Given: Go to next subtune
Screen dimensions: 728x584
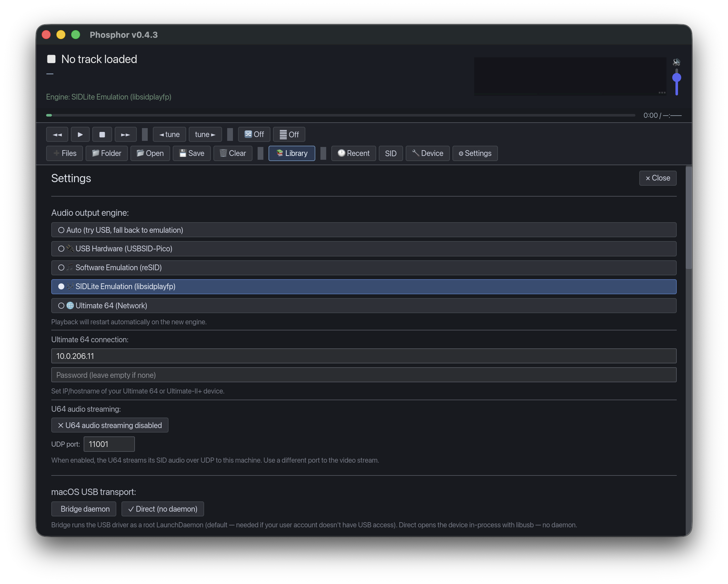Looking at the screenshot, I should 205,134.
